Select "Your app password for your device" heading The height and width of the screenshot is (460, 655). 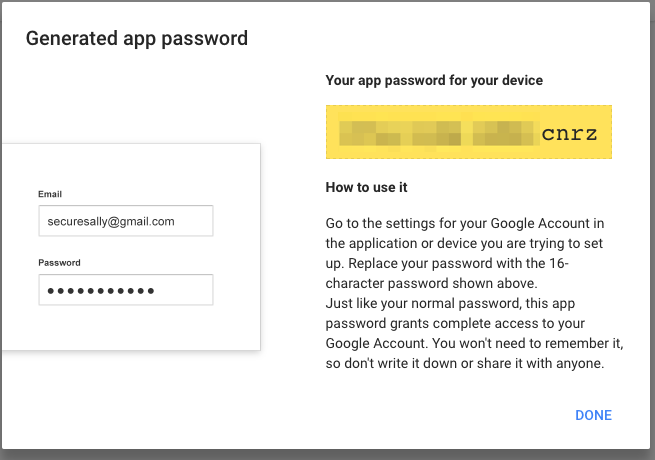point(434,80)
